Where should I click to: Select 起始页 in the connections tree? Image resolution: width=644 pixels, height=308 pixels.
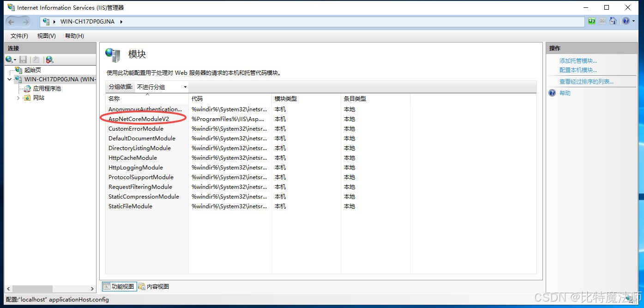pyautogui.click(x=33, y=70)
